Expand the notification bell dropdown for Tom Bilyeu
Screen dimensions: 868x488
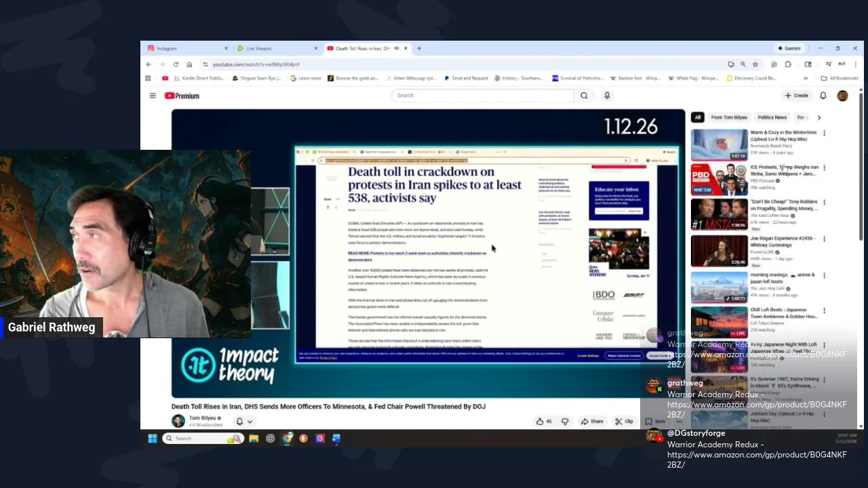tap(244, 422)
